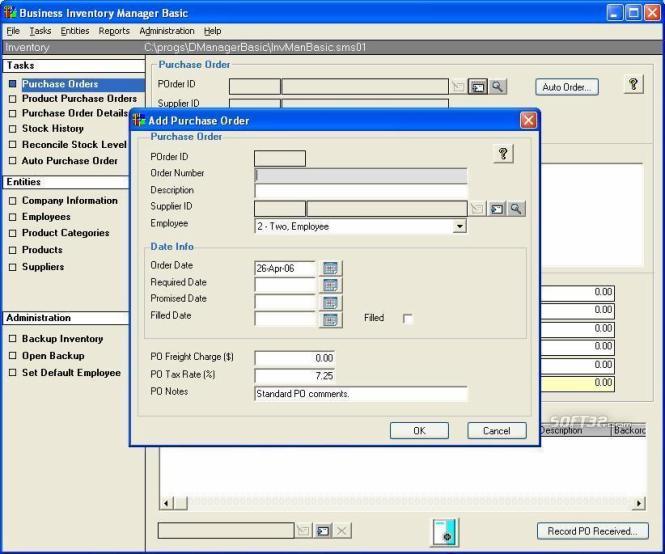Select Product Categories in the Entities list

65,233
